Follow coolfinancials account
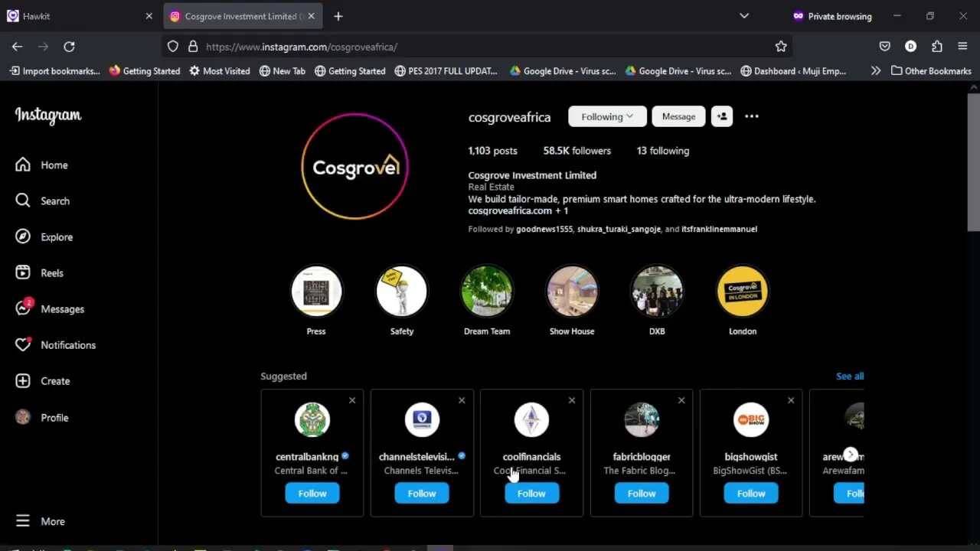Screen dimensions: 980x551 coord(531,494)
